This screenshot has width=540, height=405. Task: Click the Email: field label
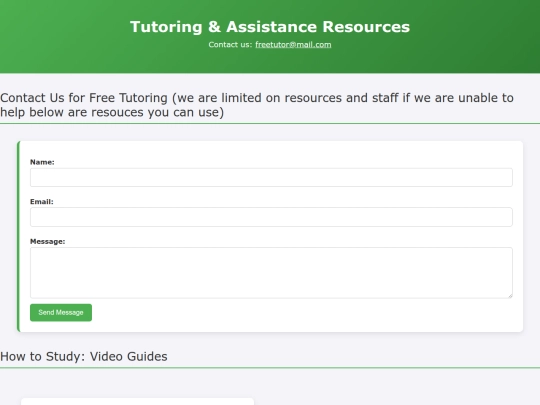tap(42, 202)
